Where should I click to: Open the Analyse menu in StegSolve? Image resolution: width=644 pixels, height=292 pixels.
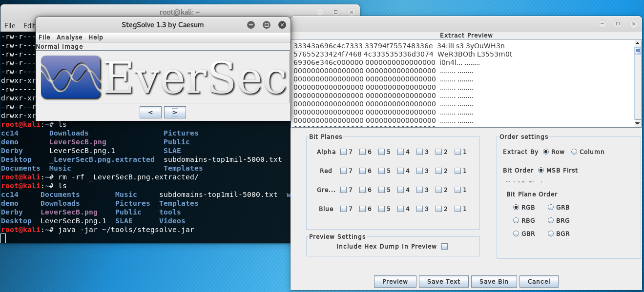coord(69,37)
